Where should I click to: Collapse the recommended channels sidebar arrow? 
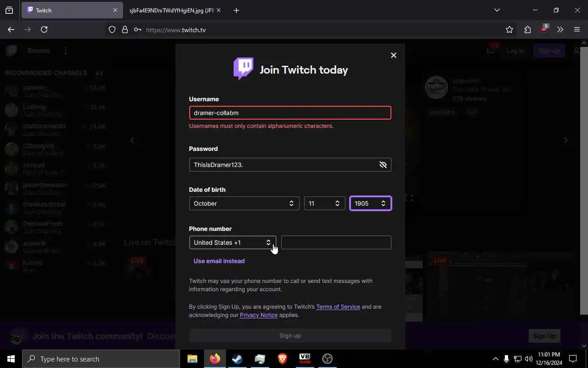[99, 73]
